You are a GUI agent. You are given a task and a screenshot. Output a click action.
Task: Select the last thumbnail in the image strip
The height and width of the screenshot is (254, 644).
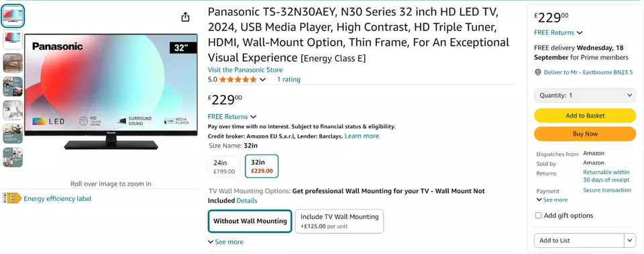pos(13,157)
